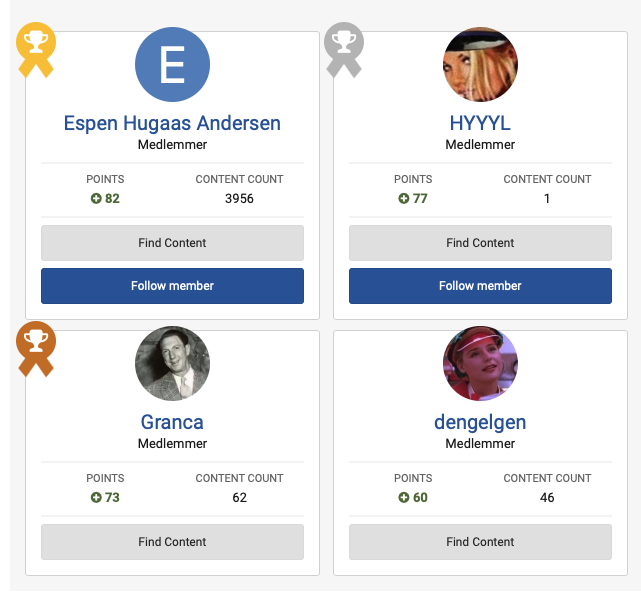
Task: Click the silver trophy ribbon badge
Action: coord(344,49)
